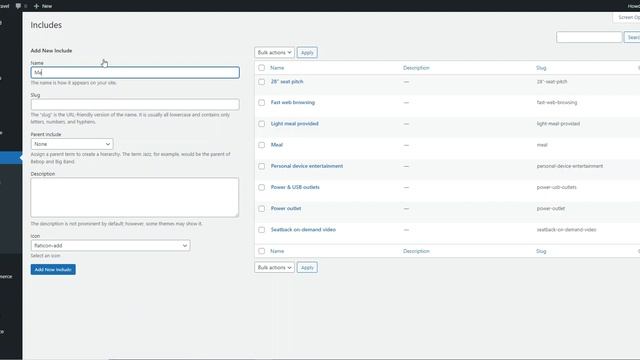The width and height of the screenshot is (640, 360).
Task: Click the plus New button in admin bar
Action: pos(43,6)
